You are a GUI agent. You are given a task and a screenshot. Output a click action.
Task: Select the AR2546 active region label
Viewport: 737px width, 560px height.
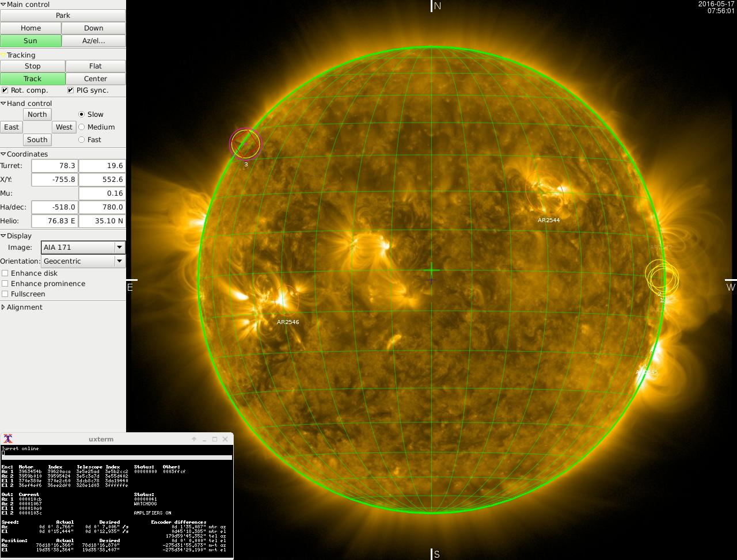click(288, 322)
